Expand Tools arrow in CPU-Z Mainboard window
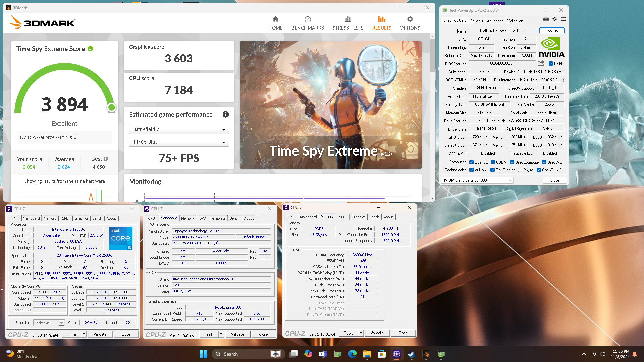Image resolution: width=644 pixels, height=362 pixels. coord(221,334)
